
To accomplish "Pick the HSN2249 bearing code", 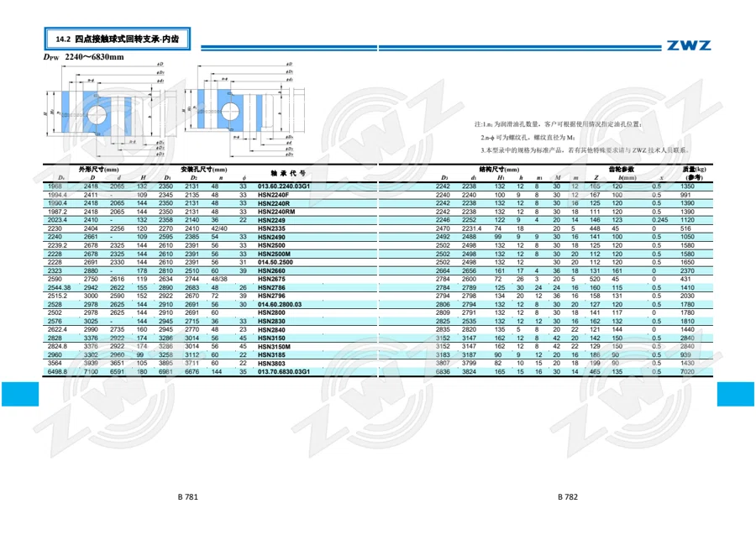I will pyautogui.click(x=271, y=220).
